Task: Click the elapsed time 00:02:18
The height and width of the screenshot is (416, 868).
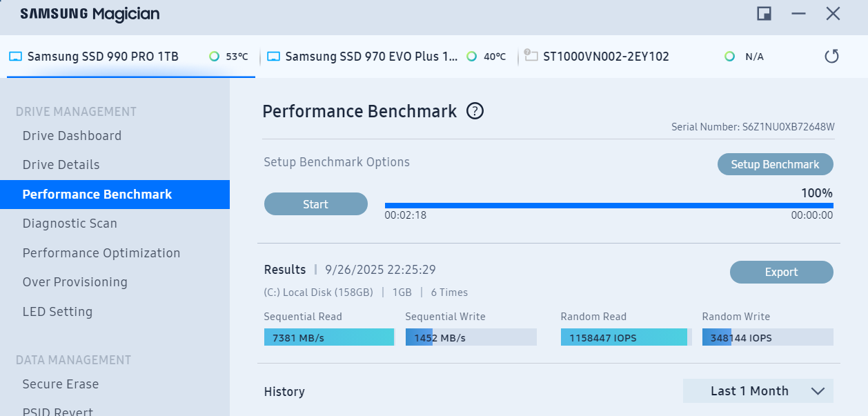Action: pos(406,215)
